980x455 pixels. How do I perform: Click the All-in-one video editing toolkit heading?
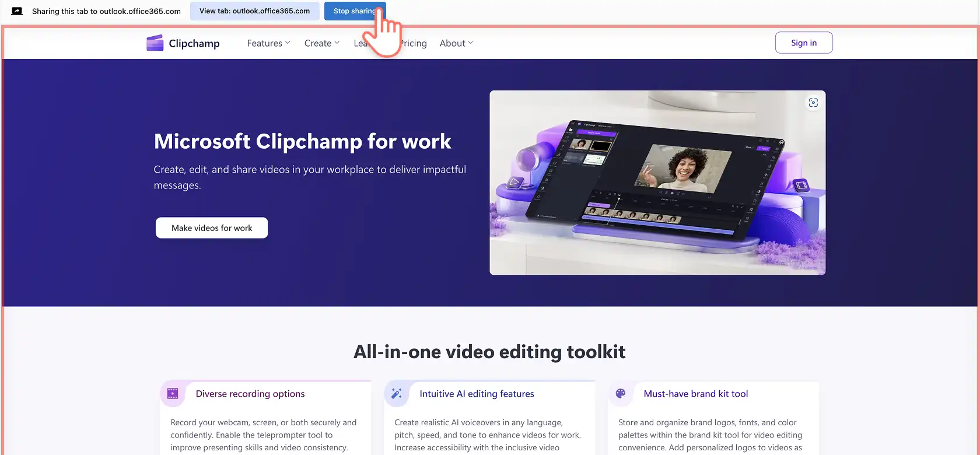tap(489, 352)
